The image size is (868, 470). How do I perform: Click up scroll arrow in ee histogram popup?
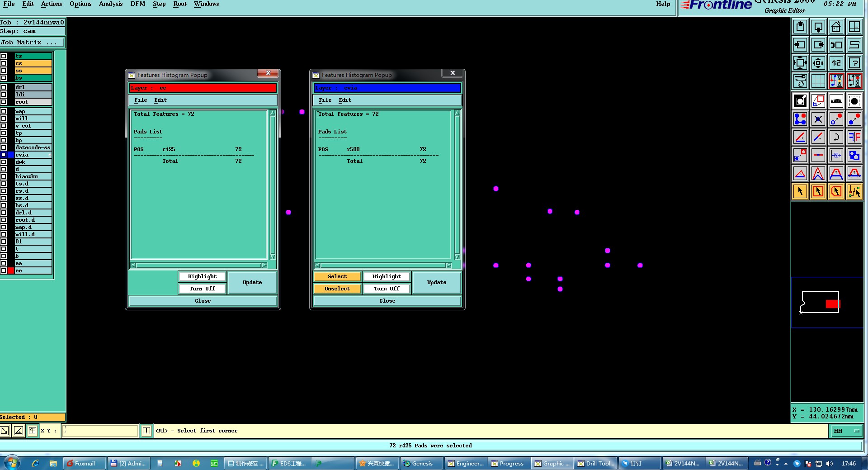point(273,113)
